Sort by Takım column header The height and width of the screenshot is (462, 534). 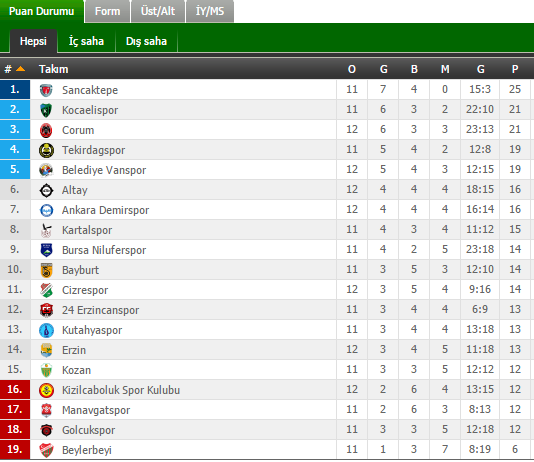[53, 69]
